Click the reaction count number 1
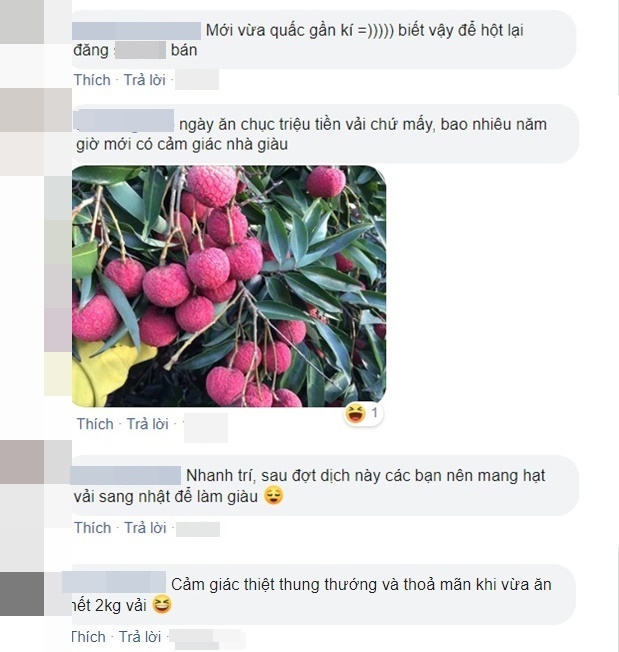The width and height of the screenshot is (619, 652). (375, 413)
